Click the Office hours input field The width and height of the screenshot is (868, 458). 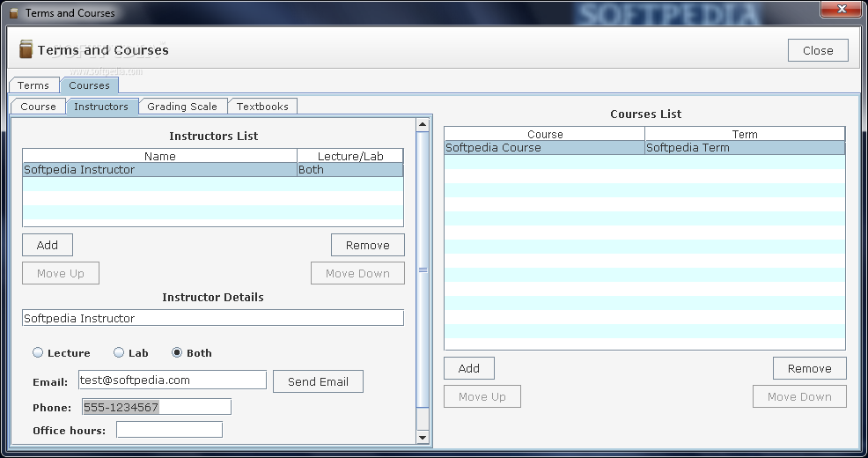coord(169,430)
